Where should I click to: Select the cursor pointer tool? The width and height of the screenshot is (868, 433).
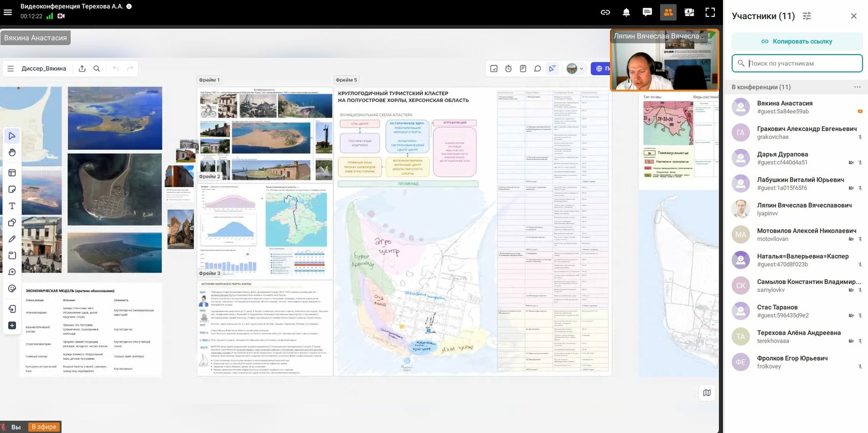tap(12, 136)
